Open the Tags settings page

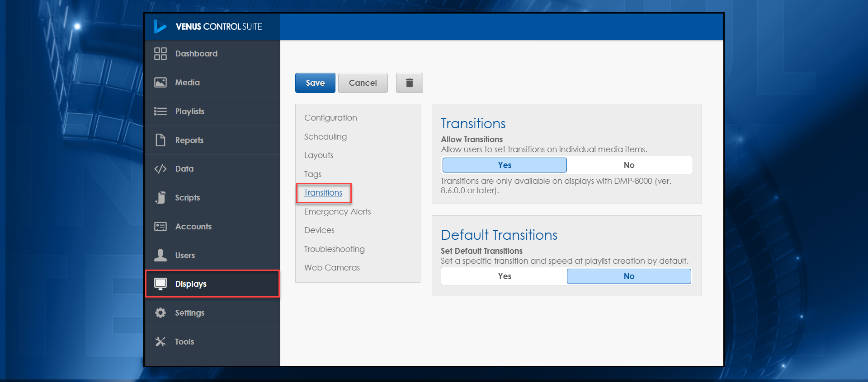pos(313,174)
